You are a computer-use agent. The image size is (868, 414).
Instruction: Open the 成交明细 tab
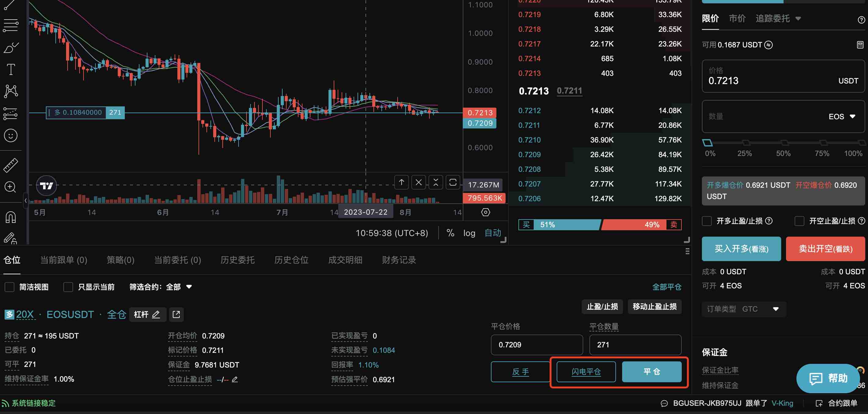[x=345, y=260]
